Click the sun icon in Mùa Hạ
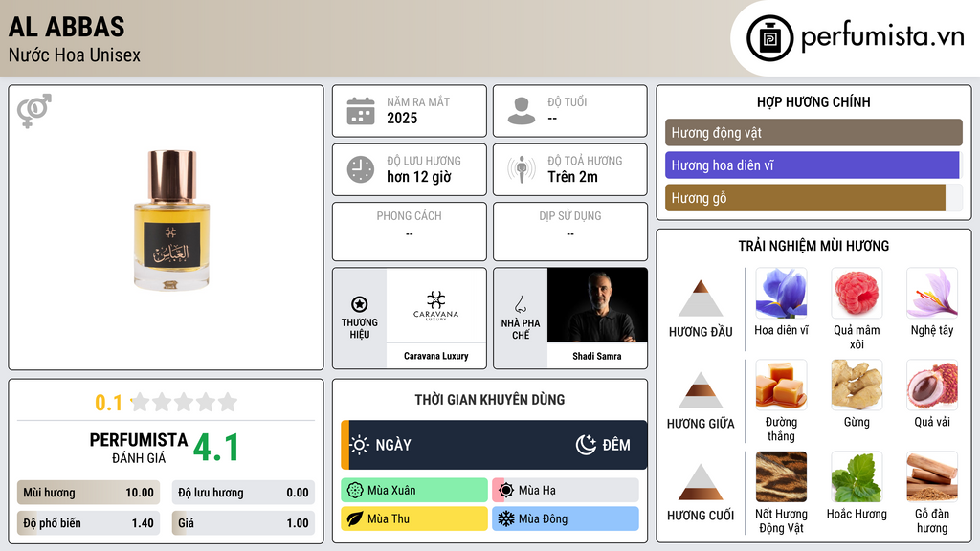980x551 pixels. pos(506,491)
